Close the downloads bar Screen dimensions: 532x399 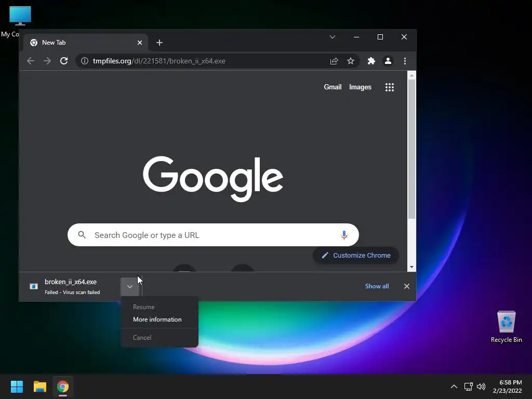[x=407, y=286]
